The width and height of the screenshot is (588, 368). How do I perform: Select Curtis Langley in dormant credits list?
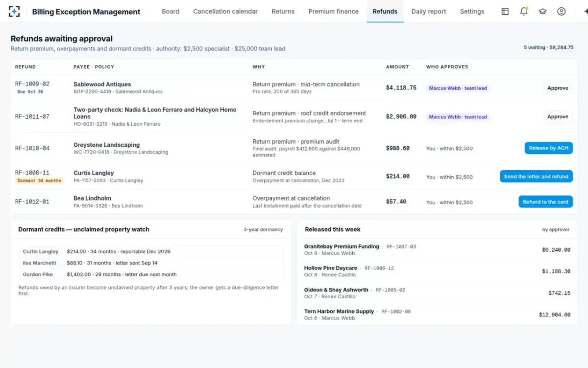(151, 251)
